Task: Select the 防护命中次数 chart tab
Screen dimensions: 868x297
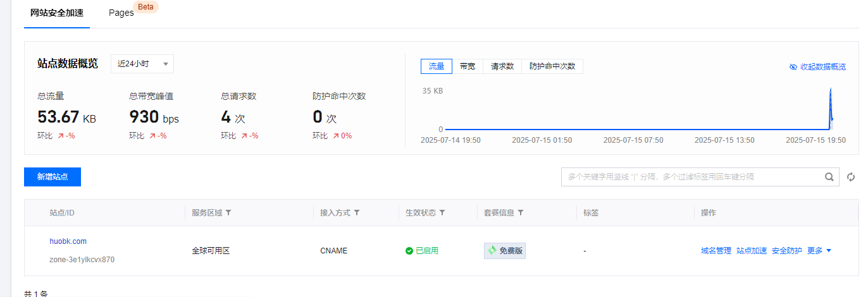Action: coord(552,66)
